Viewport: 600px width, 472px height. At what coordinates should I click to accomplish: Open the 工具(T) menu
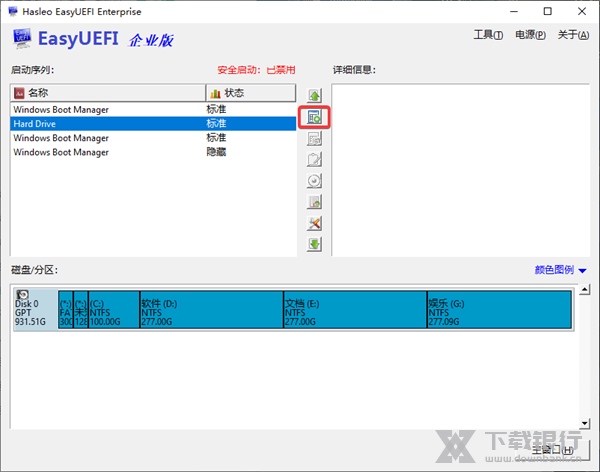(x=488, y=35)
